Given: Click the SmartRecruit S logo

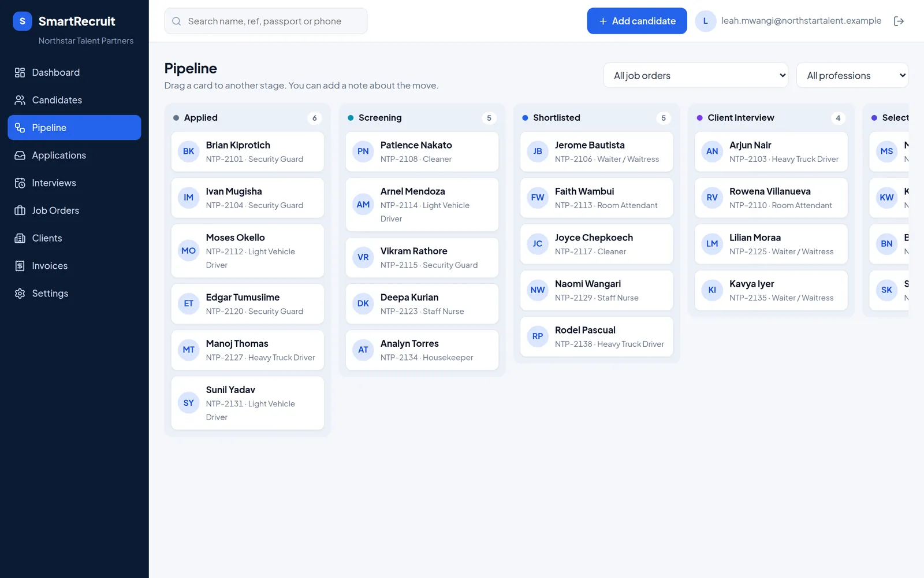Looking at the screenshot, I should point(23,21).
